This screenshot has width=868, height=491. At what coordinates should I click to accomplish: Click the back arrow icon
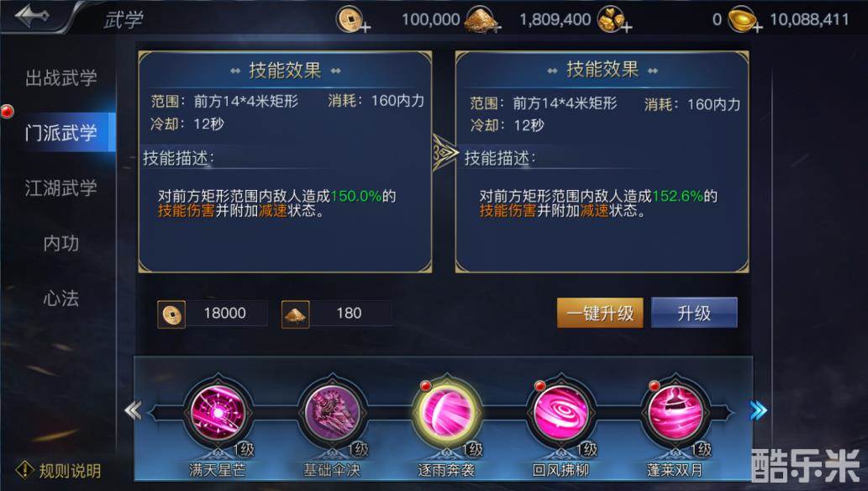(32, 16)
